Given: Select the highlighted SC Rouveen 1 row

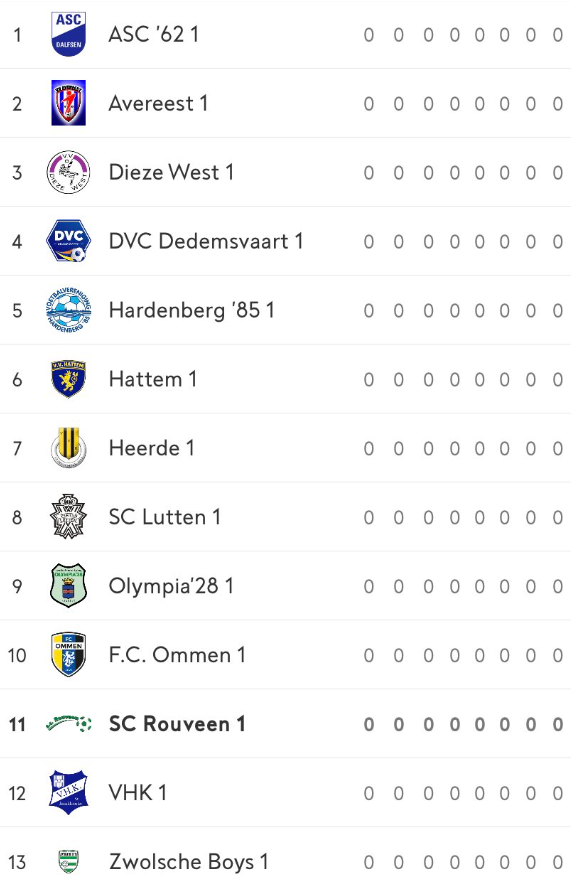Looking at the screenshot, I should tap(285, 724).
